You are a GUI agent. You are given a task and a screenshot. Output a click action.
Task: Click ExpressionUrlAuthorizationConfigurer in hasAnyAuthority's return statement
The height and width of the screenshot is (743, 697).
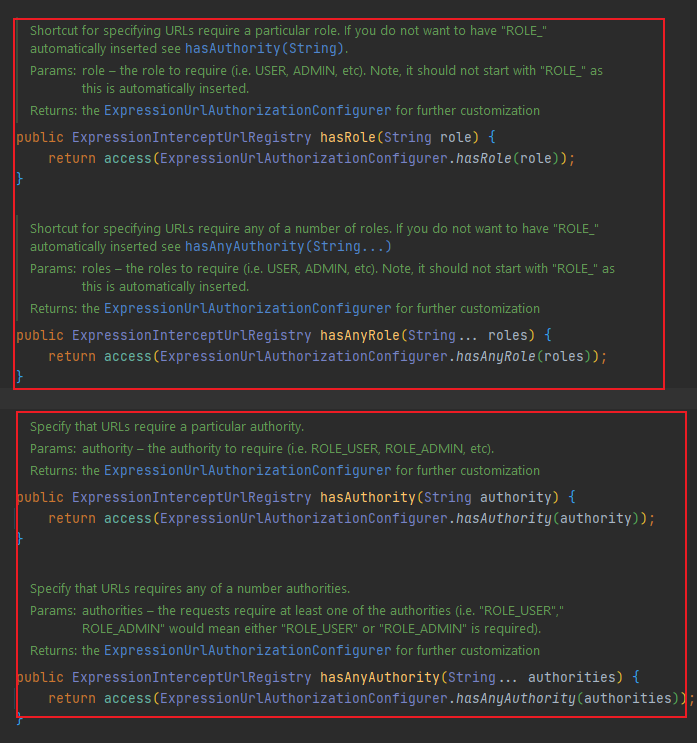pos(304,698)
